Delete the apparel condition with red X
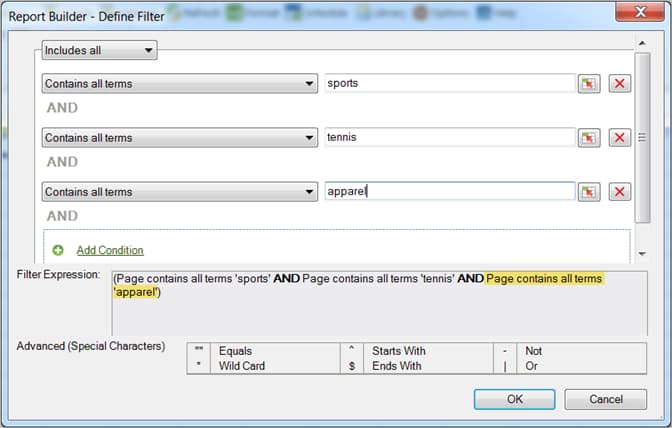Screen dimensions: 672x428 tap(620, 192)
